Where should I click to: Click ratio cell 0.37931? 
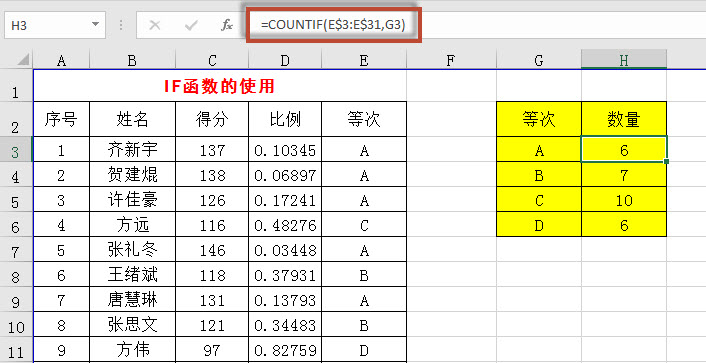285,275
